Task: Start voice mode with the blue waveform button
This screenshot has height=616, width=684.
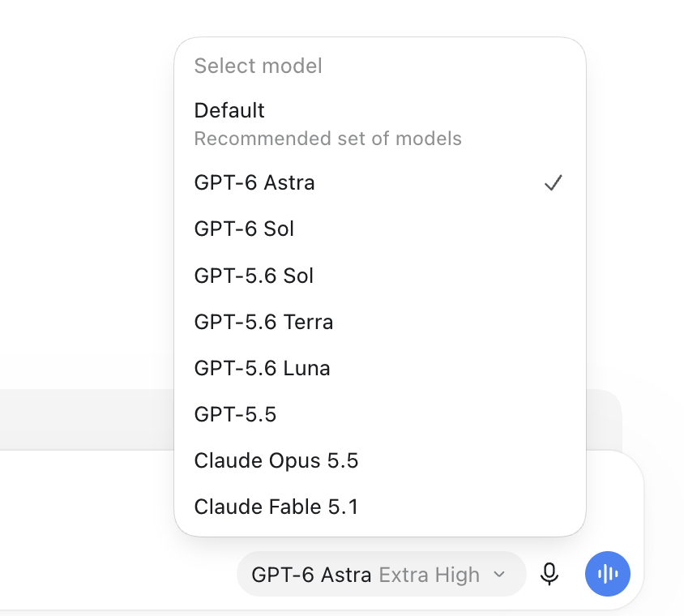Action: coord(608,574)
